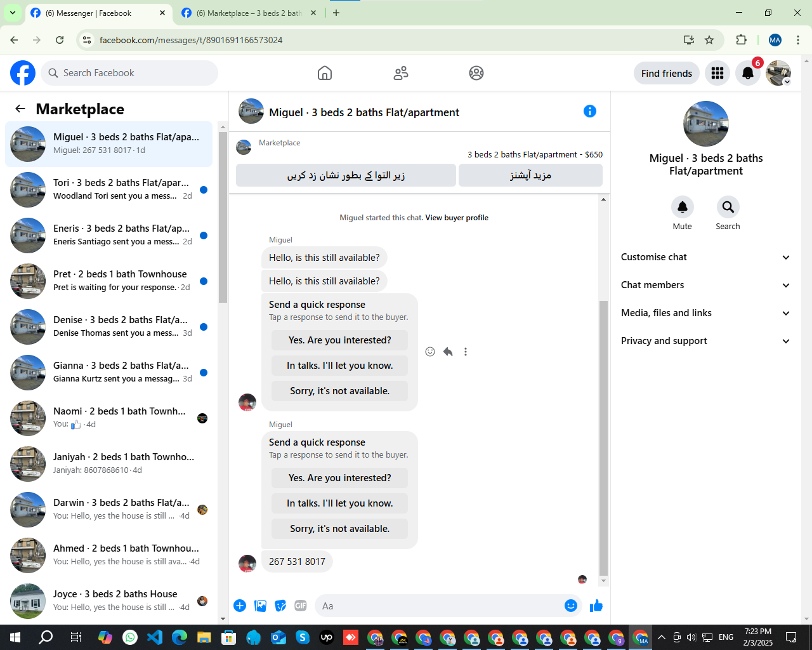Open the Friends icon in top navigation
The height and width of the screenshot is (650, 812).
(401, 73)
